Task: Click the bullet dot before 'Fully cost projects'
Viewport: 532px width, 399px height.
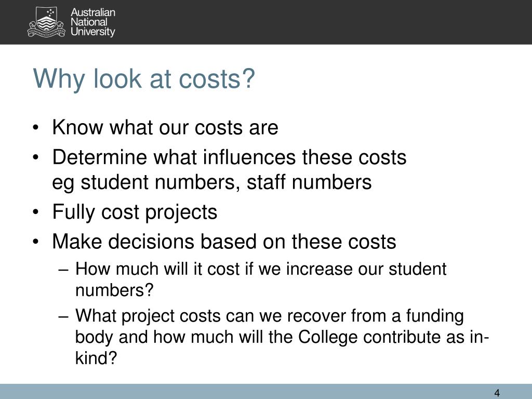Action: tap(36, 212)
